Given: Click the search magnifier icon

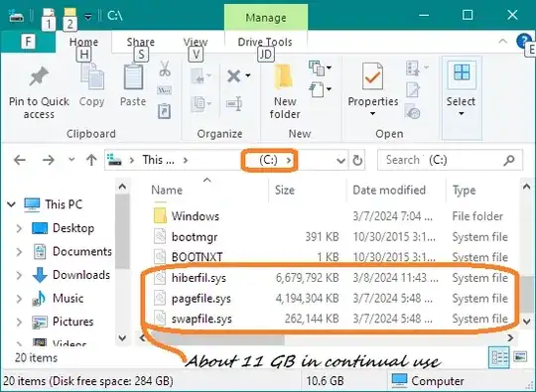Looking at the screenshot, I should pos(509,160).
